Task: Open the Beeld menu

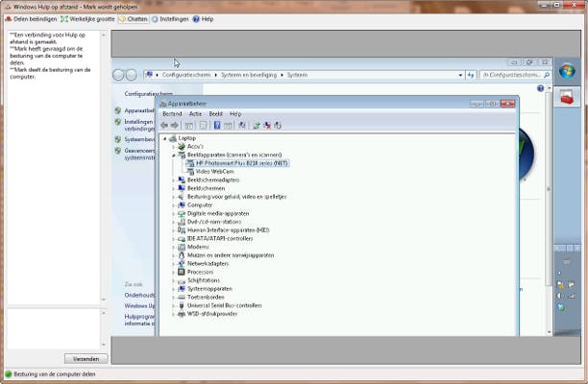Action: tap(215, 114)
